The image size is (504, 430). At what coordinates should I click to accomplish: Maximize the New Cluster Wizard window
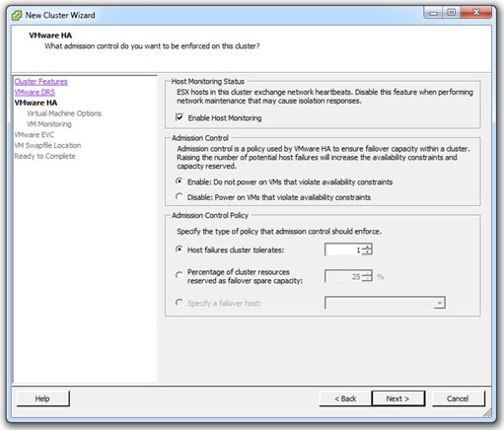click(x=452, y=13)
